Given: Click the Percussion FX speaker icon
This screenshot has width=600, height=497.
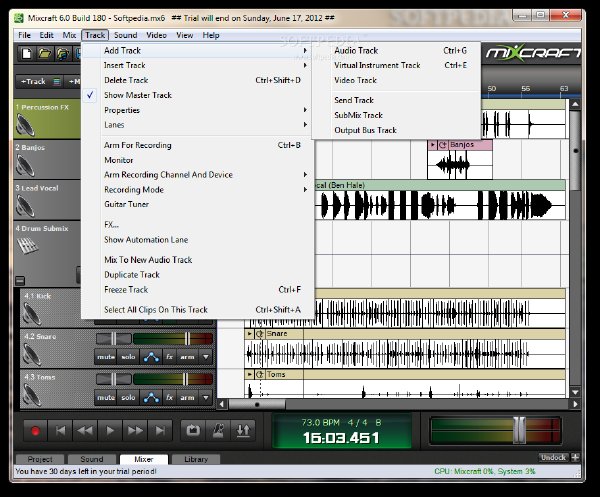Looking at the screenshot, I should 26,125.
